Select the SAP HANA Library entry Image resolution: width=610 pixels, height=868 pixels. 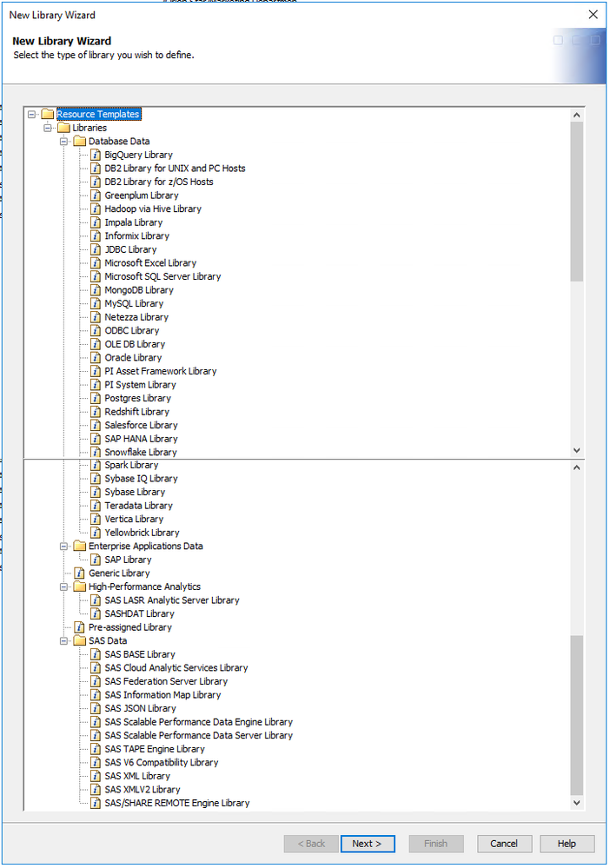coord(141,439)
